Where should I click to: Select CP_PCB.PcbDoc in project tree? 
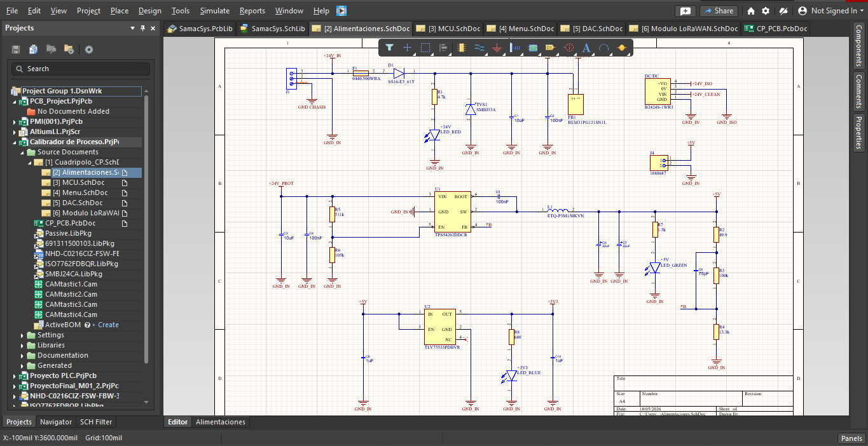point(70,223)
